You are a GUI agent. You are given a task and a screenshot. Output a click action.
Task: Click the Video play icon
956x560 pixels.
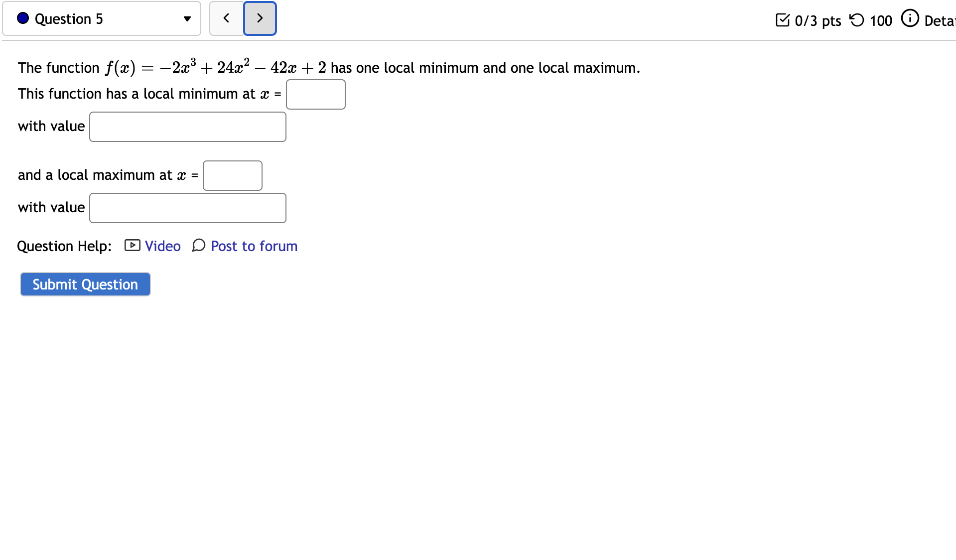[132, 246]
